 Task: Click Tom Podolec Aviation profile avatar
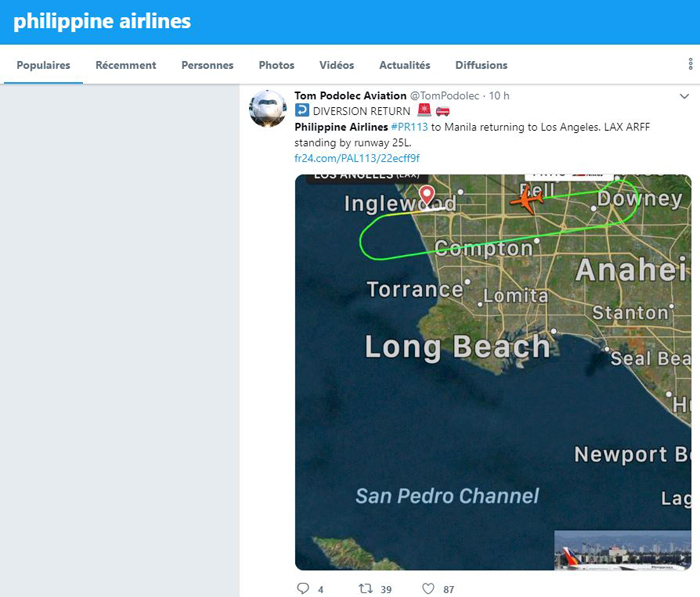(x=267, y=108)
